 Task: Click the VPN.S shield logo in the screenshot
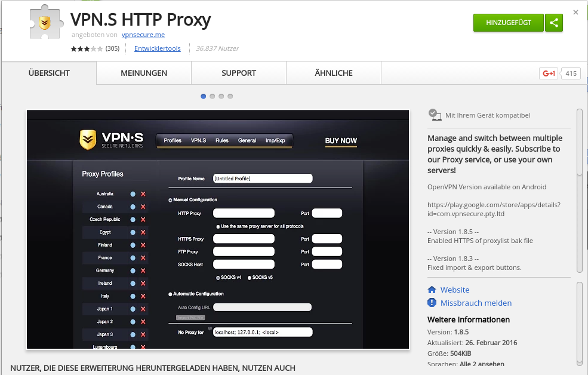(88, 140)
